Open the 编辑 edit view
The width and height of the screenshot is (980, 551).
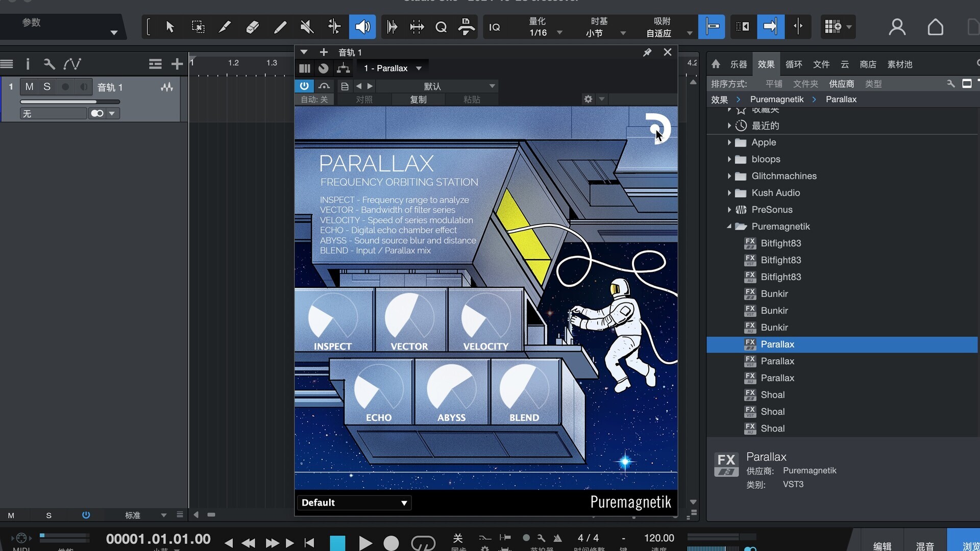click(882, 545)
